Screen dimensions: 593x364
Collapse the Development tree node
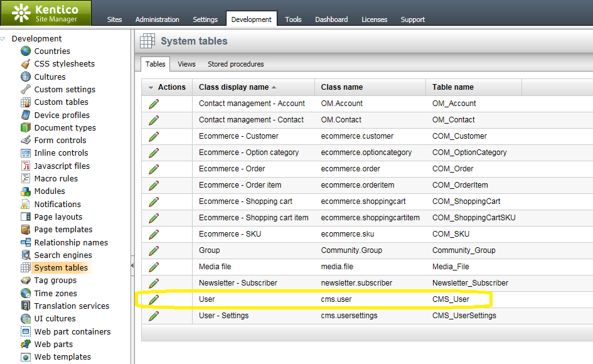tap(3, 38)
